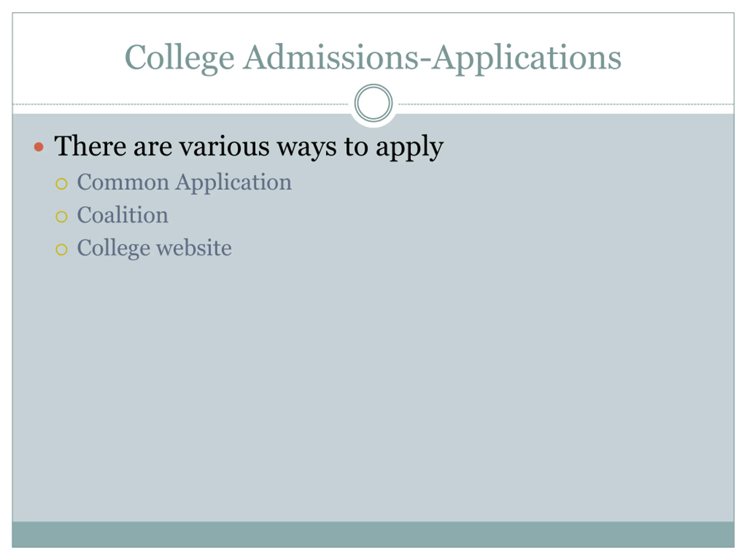Click the empty gray-blue content area
The image size is (747, 560).
[373, 388]
